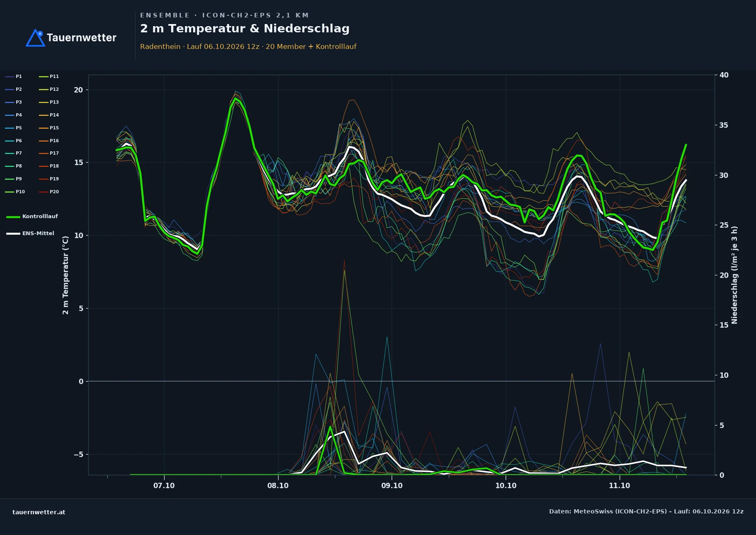Click the −5 tick on temperature axis
The image size is (756, 535).
pyautogui.click(x=78, y=455)
